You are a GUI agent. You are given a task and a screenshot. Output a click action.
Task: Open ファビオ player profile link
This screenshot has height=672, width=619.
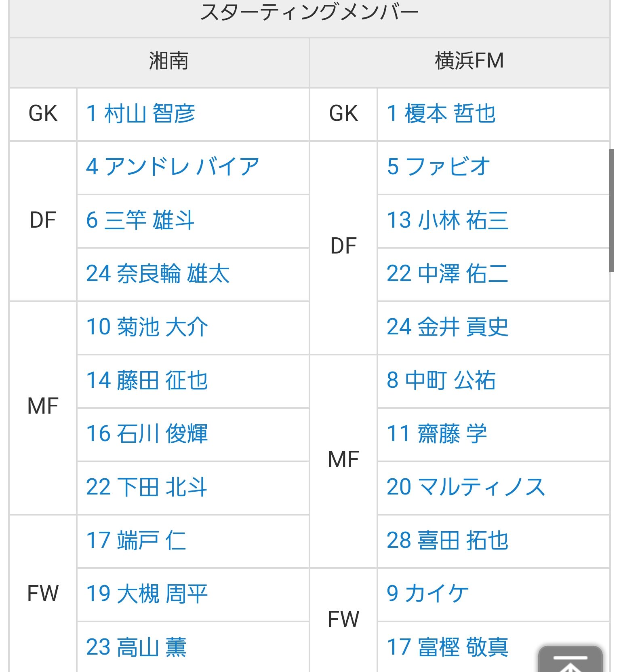438,167
